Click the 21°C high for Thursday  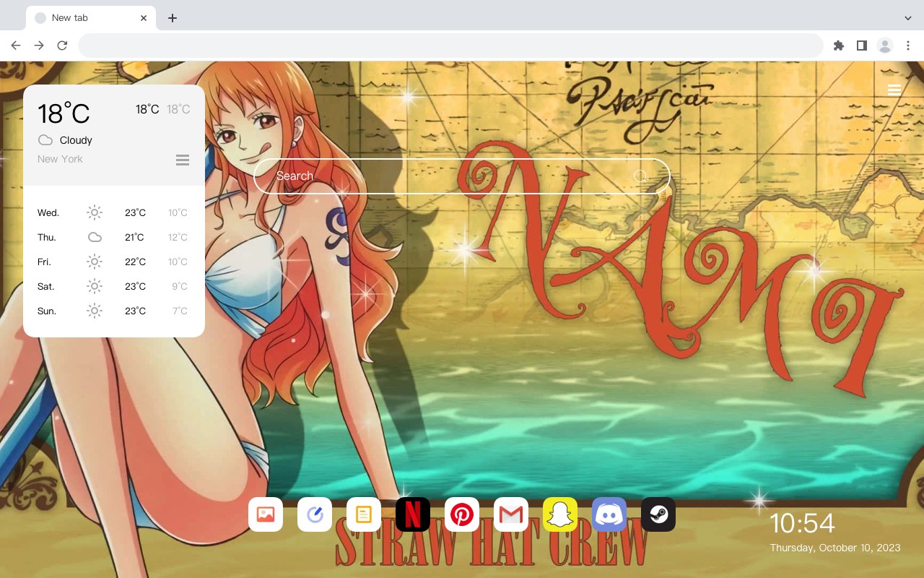click(134, 237)
